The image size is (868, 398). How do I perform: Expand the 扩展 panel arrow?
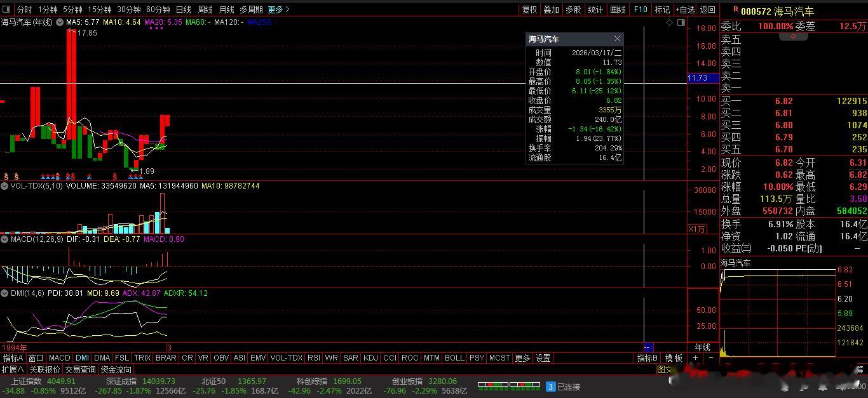(x=13, y=369)
